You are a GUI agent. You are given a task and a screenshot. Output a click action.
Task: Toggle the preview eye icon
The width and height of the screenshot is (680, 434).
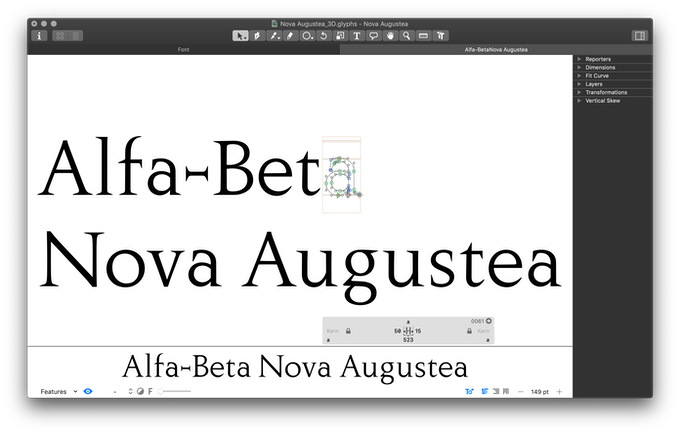coord(88,391)
